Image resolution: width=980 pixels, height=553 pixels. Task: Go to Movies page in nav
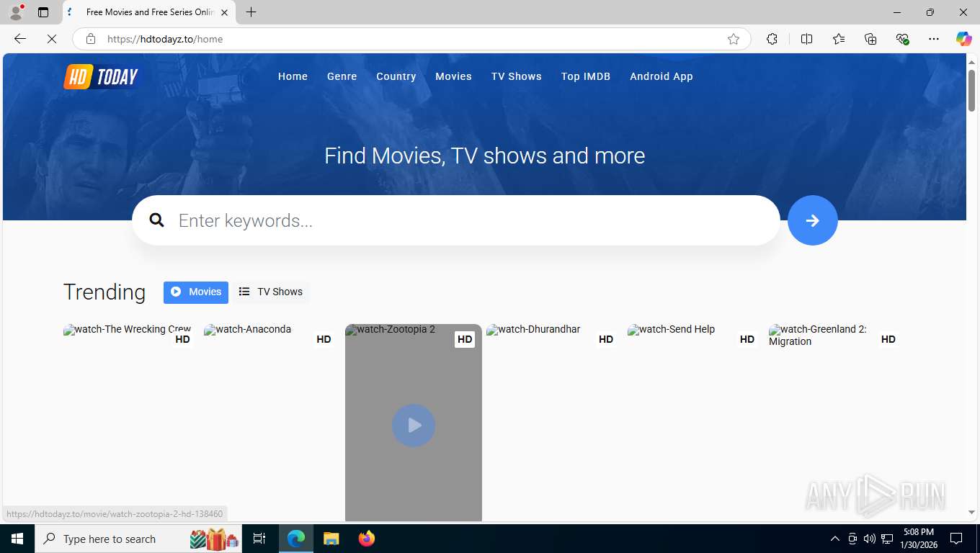tap(453, 76)
